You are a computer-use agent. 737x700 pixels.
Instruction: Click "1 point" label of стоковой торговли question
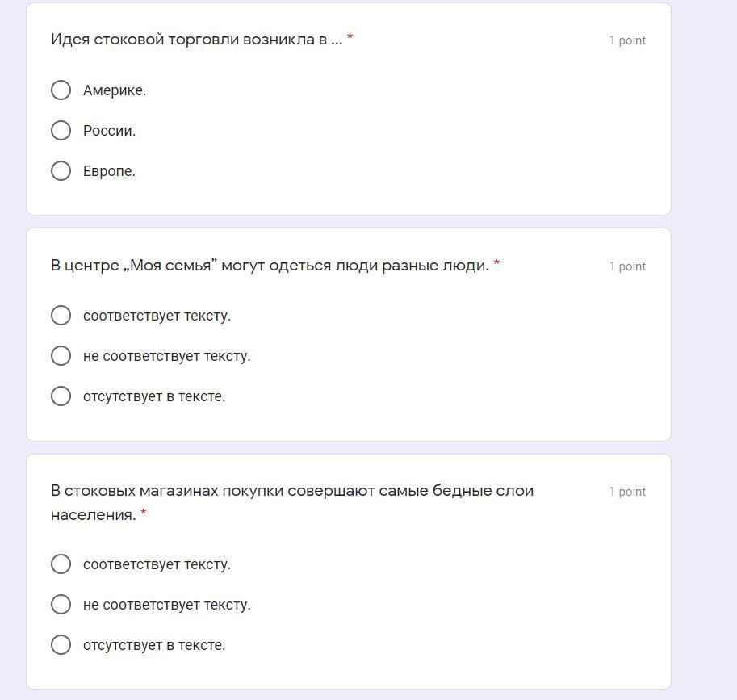click(x=627, y=40)
